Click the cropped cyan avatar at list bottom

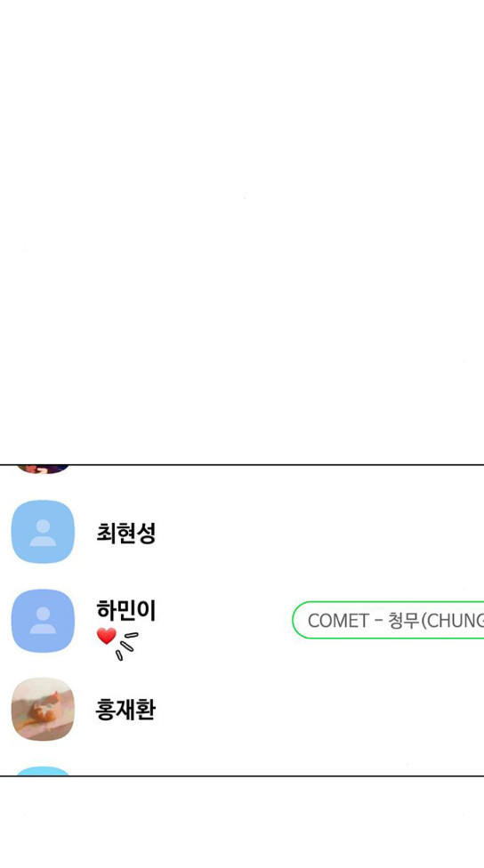[43, 770]
